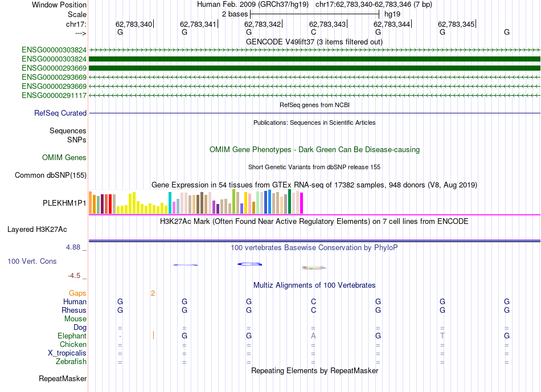Click the 'T' base in the Elephant row
This screenshot has width=541, height=392.
coord(442,336)
